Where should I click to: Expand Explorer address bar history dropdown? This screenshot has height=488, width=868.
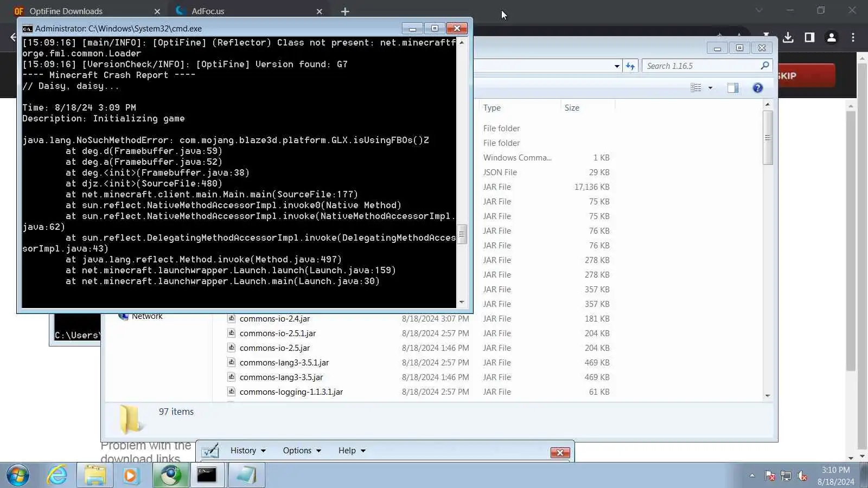(617, 66)
